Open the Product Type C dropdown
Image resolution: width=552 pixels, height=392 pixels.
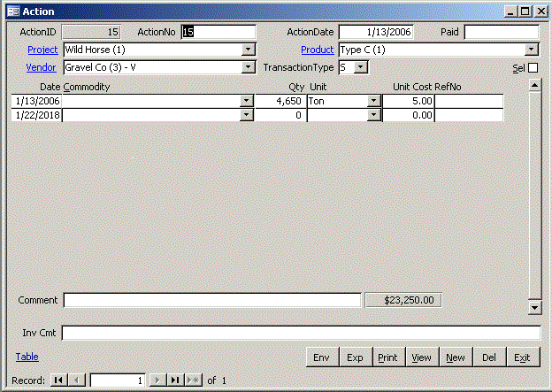click(x=531, y=50)
